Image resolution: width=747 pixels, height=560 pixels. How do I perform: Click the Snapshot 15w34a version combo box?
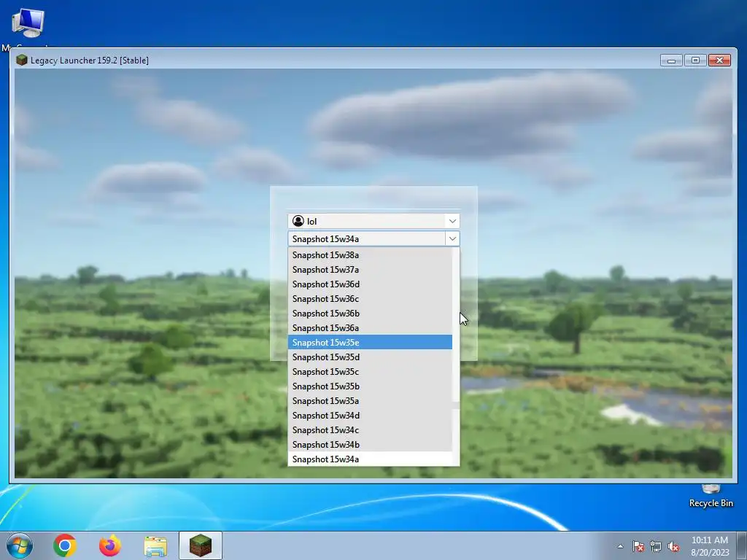click(373, 238)
